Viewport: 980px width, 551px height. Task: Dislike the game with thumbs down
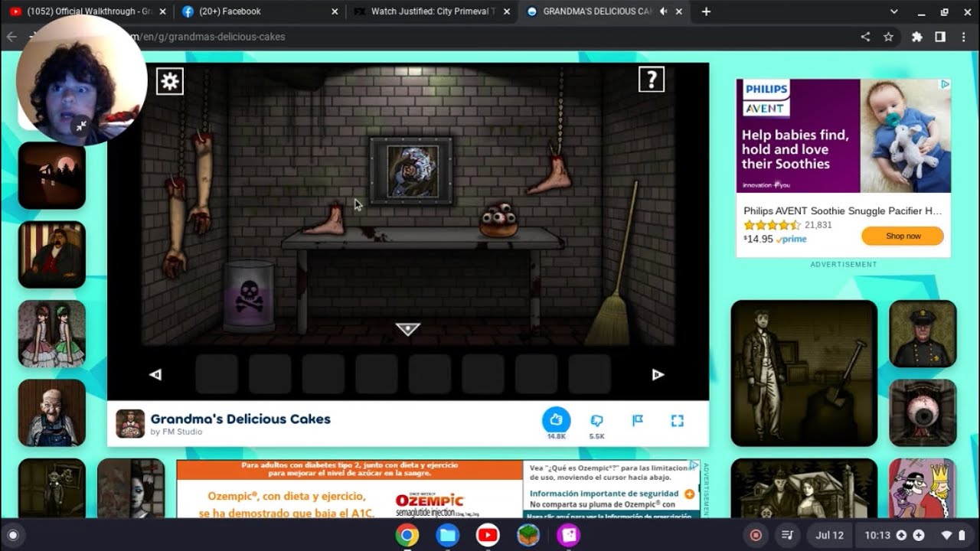click(597, 420)
